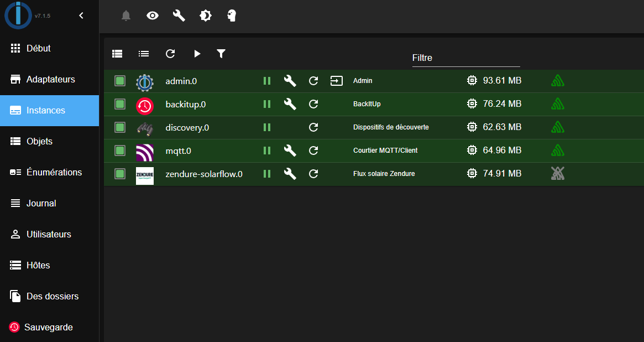Click mqtt.0 connection status icon
Image resolution: width=644 pixels, height=342 pixels.
[x=557, y=150]
